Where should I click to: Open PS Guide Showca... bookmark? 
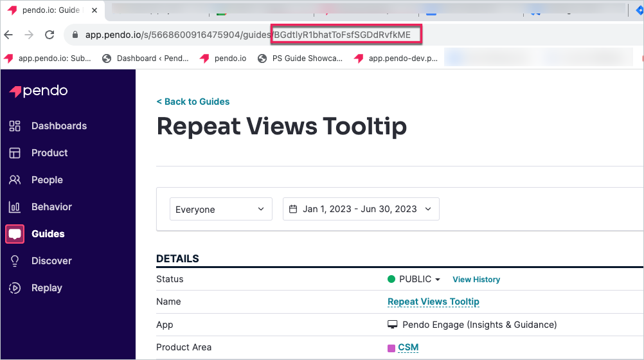(x=300, y=59)
